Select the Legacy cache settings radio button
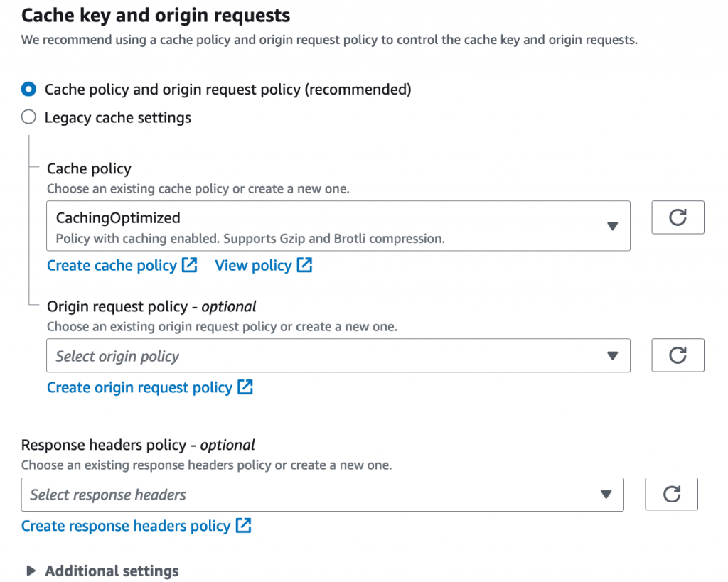The width and height of the screenshot is (728, 582). (x=28, y=117)
